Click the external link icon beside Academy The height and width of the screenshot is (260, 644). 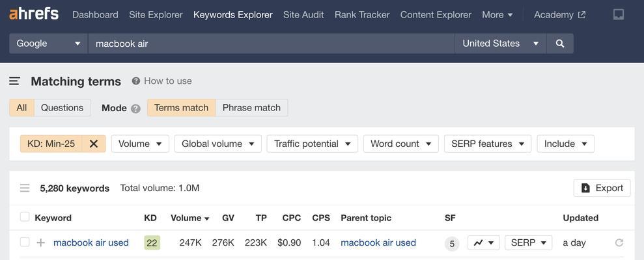(x=581, y=15)
